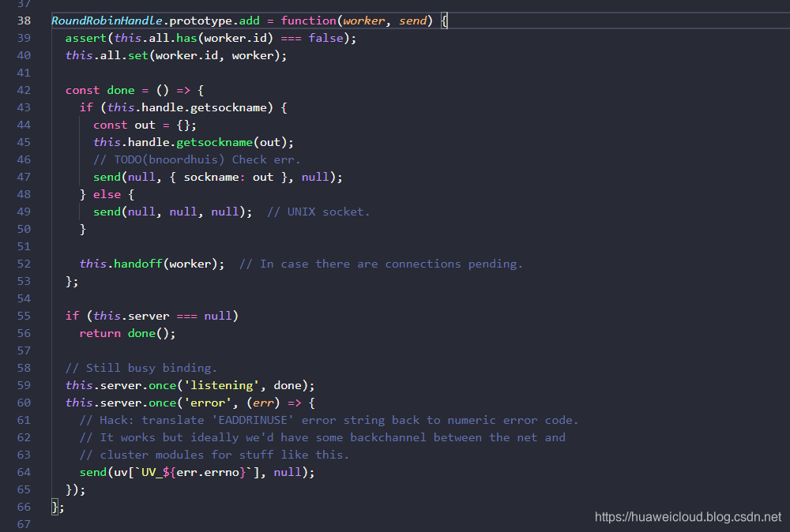
Task: Click the 'err' parameter on line 60
Action: click(263, 403)
